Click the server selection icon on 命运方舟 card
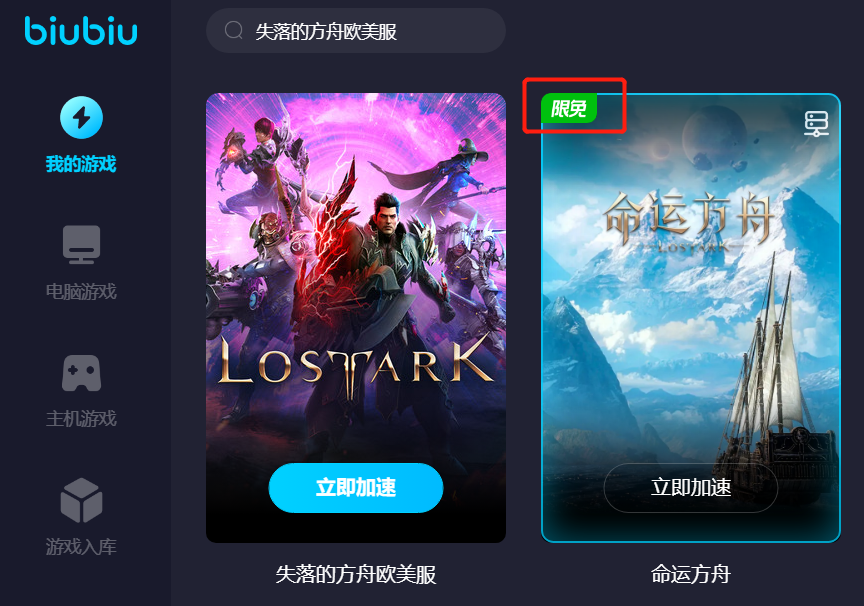 [816, 123]
